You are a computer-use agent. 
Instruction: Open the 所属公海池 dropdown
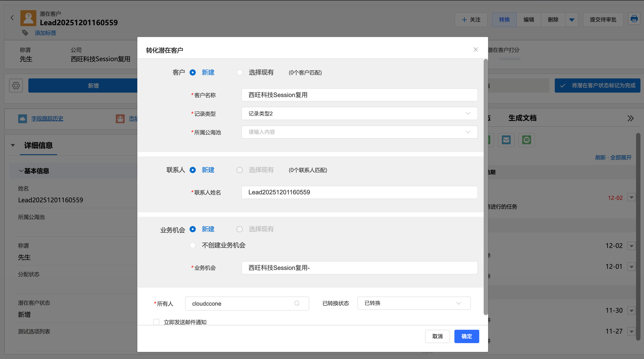[359, 132]
